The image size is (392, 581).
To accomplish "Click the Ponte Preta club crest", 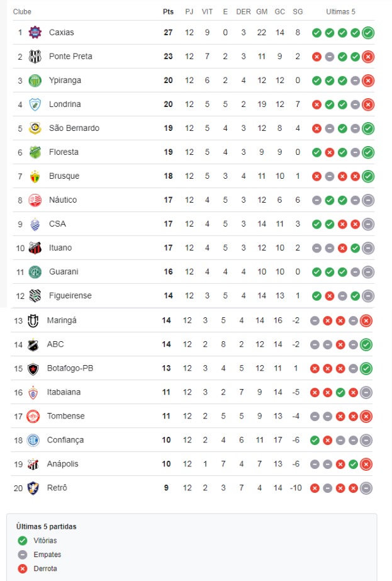I will (x=35, y=56).
